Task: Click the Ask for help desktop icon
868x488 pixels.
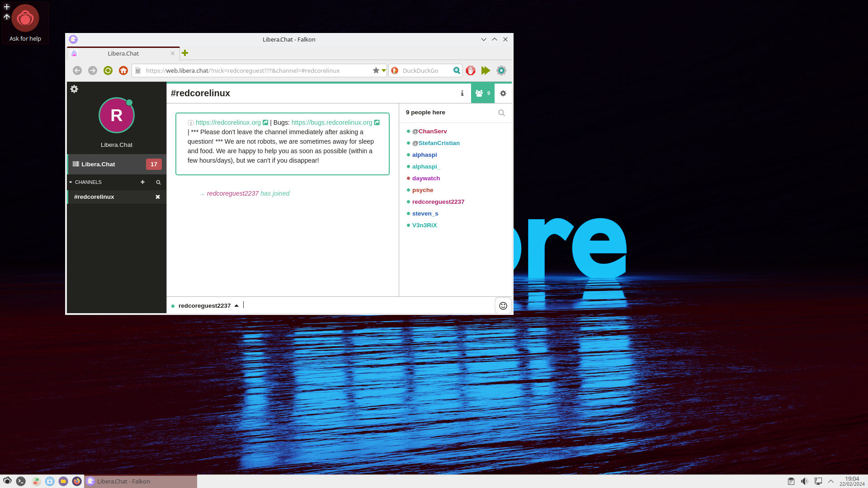Action: pos(25,23)
